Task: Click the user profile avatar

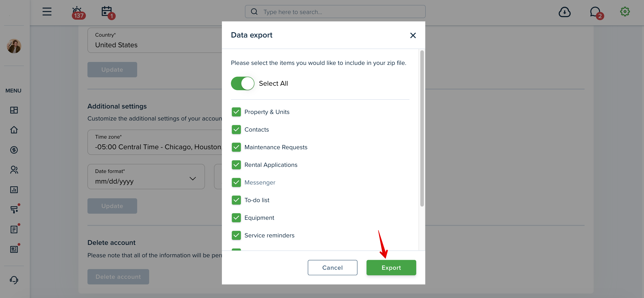Action: click(x=14, y=46)
